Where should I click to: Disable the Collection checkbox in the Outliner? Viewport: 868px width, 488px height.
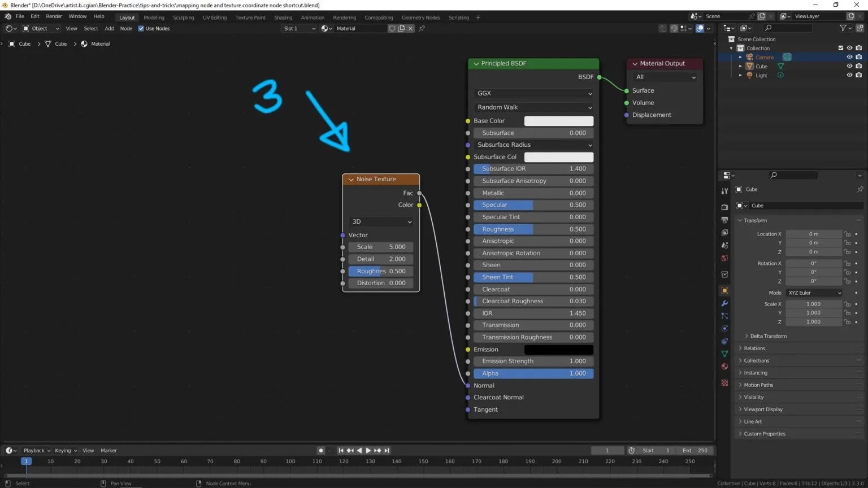pos(840,48)
